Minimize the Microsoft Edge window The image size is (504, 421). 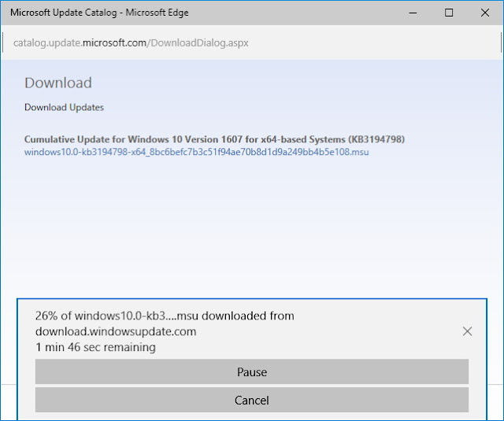(413, 13)
